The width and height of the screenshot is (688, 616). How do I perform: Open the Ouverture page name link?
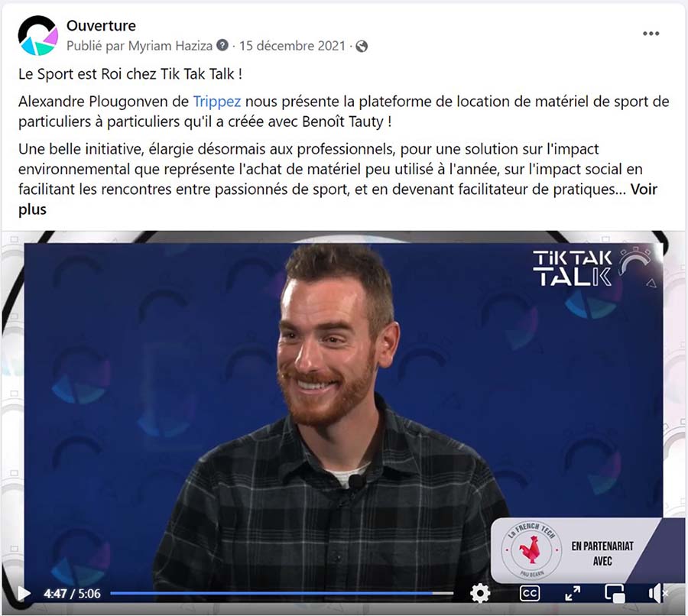101,25
